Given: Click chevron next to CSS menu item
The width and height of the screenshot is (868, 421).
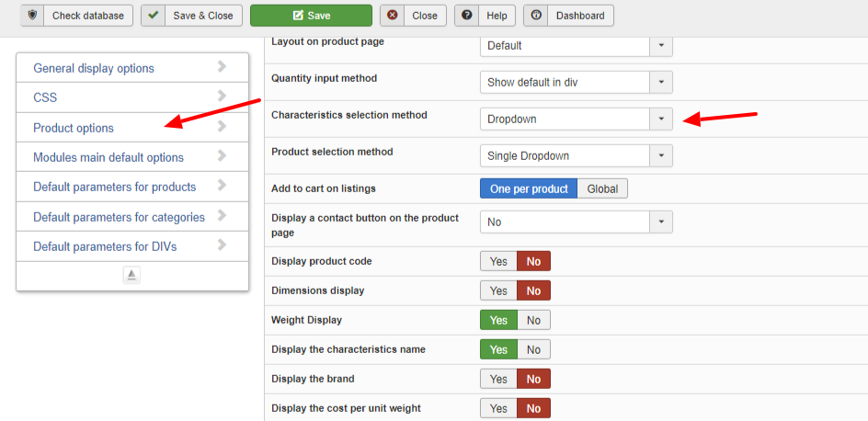Looking at the screenshot, I should pyautogui.click(x=222, y=96).
